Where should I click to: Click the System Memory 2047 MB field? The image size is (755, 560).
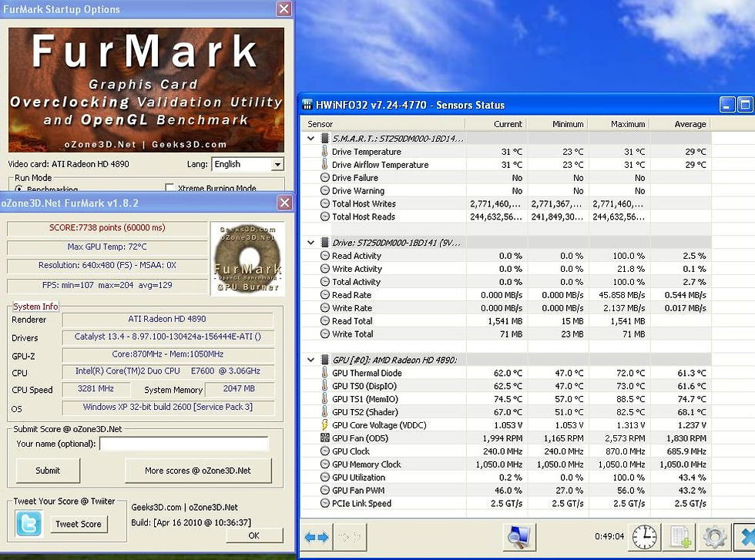[240, 388]
